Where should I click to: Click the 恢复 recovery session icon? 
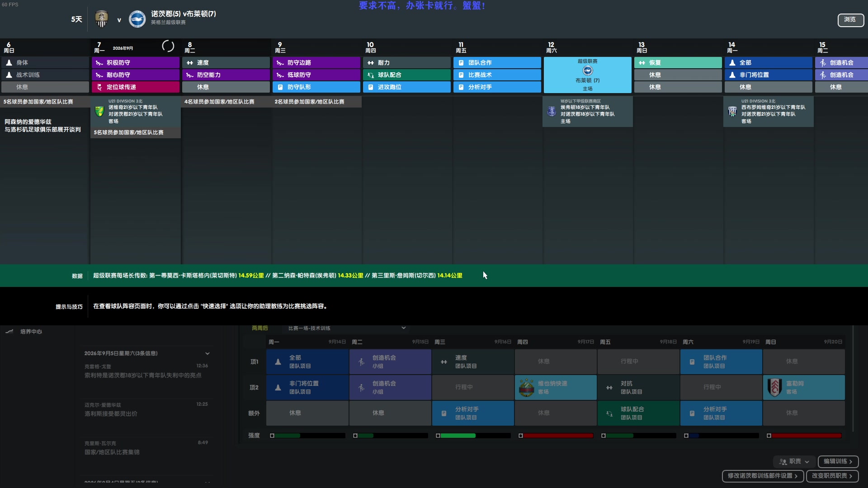[642, 63]
